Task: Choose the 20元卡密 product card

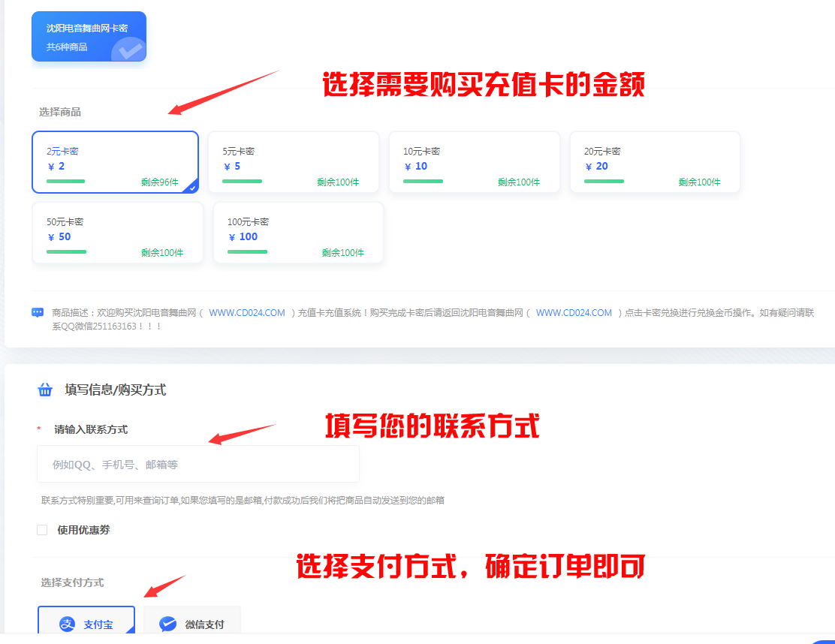Action: click(655, 162)
